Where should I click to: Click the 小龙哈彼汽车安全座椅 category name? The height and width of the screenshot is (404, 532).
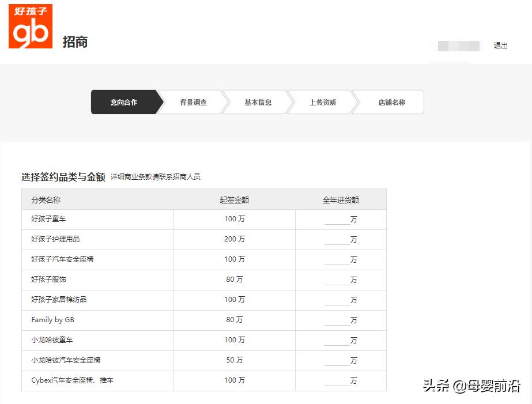tap(66, 360)
